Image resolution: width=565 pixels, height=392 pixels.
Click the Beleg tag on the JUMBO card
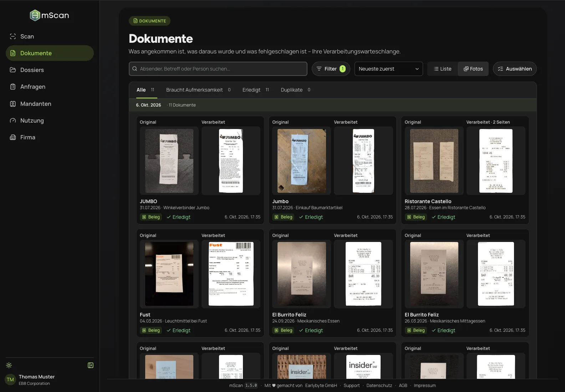pyautogui.click(x=151, y=217)
